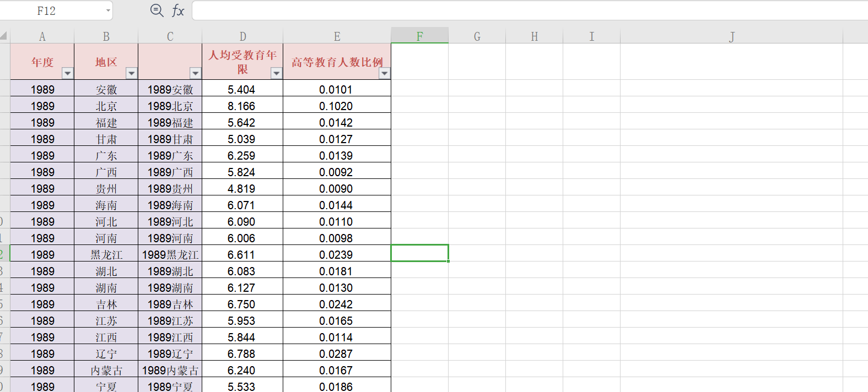Select the cell containing 1989北京
This screenshot has height=392, width=868.
[170, 106]
